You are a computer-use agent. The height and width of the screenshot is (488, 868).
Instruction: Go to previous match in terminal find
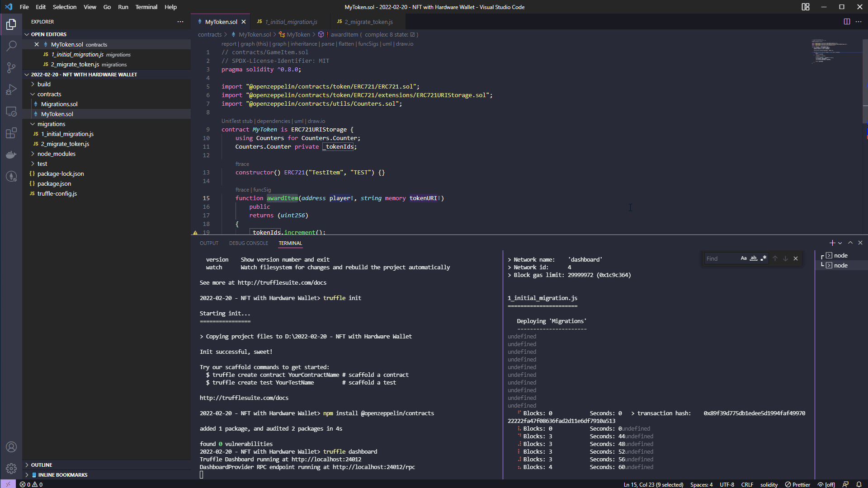775,258
